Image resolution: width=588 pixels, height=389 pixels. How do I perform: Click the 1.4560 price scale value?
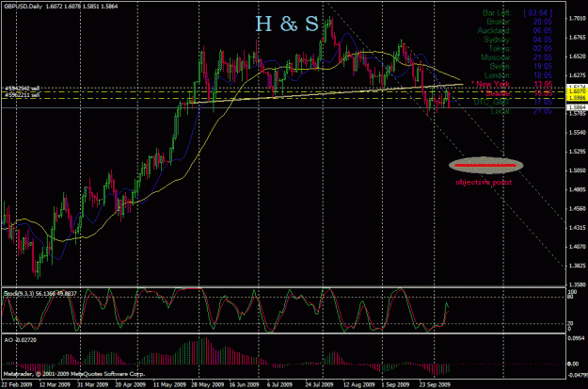tap(577, 208)
